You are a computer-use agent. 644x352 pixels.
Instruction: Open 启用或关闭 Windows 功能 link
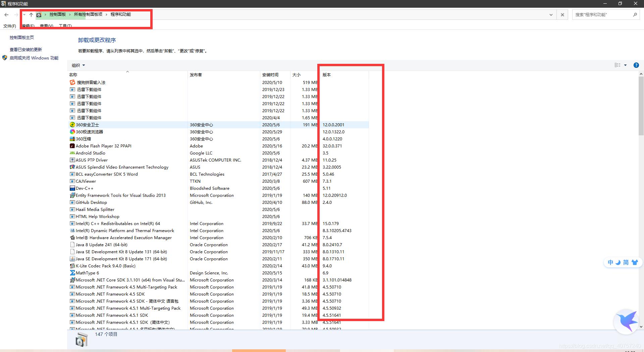[x=34, y=58]
